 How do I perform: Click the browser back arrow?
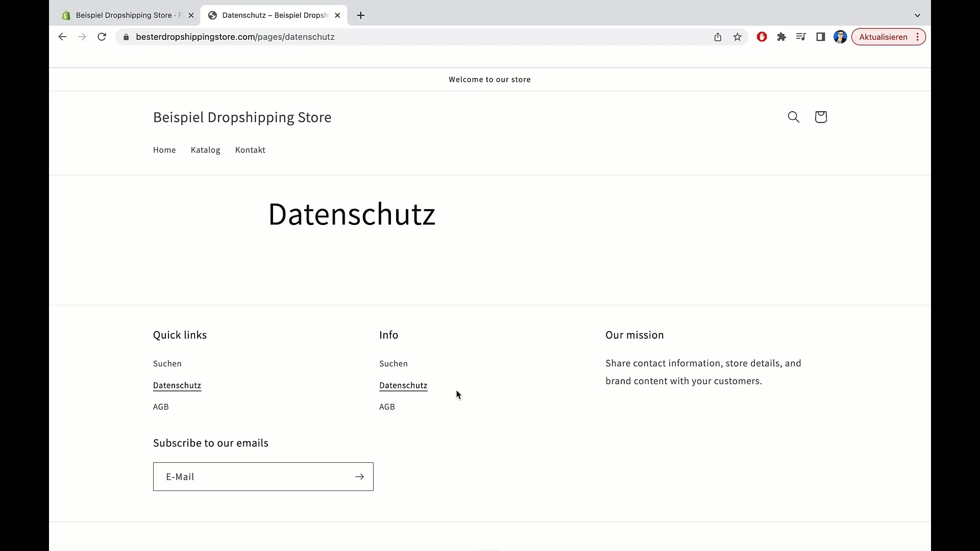coord(62,37)
